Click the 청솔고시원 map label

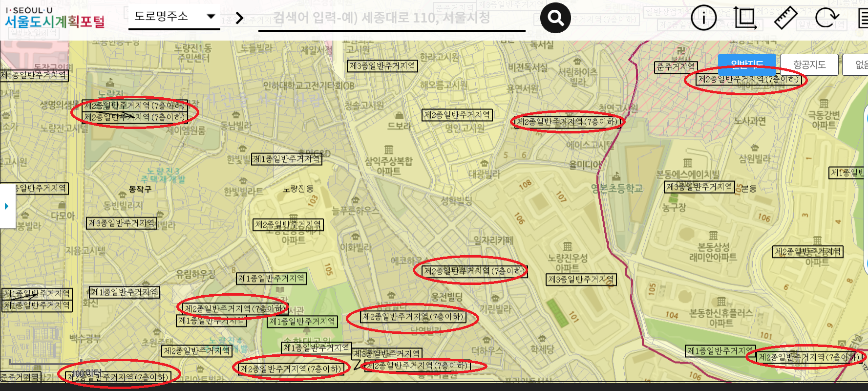(364, 106)
